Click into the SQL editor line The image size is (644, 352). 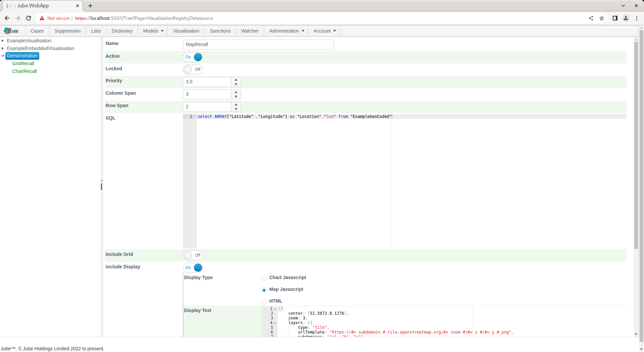(x=411, y=117)
